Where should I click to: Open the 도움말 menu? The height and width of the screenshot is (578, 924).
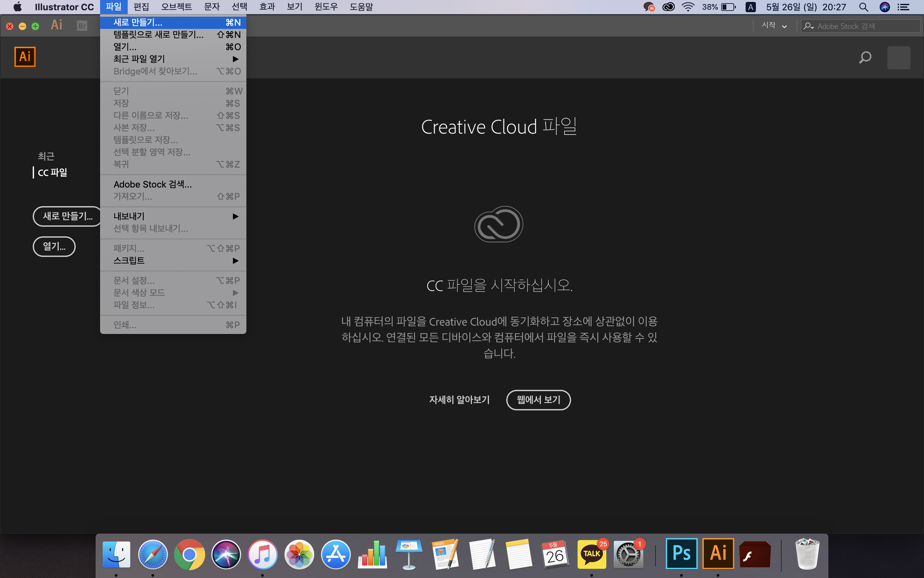(x=361, y=7)
